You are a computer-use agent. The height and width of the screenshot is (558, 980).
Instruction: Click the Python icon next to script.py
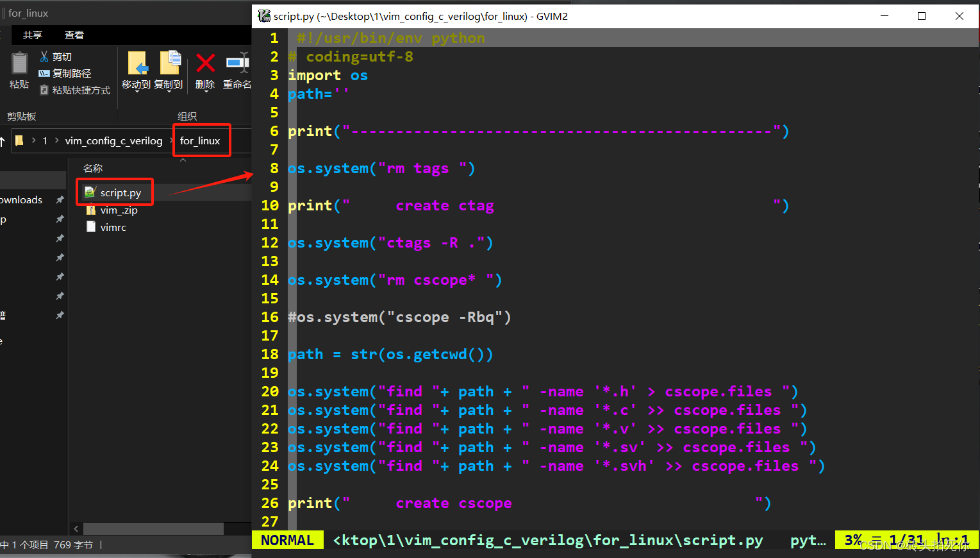pyautogui.click(x=90, y=192)
